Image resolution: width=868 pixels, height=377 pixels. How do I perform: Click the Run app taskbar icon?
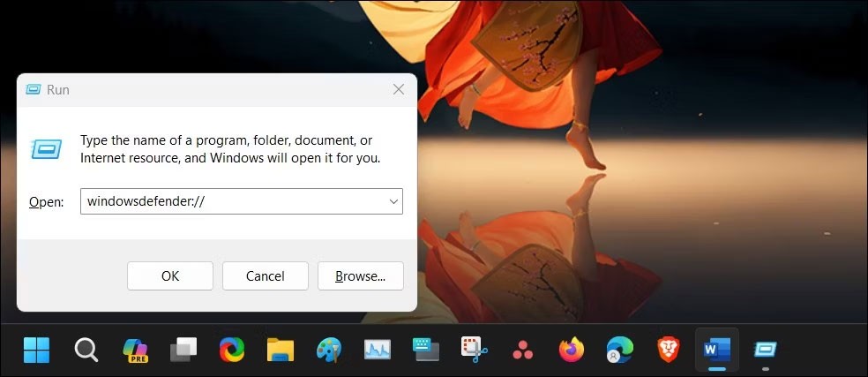pos(765,351)
